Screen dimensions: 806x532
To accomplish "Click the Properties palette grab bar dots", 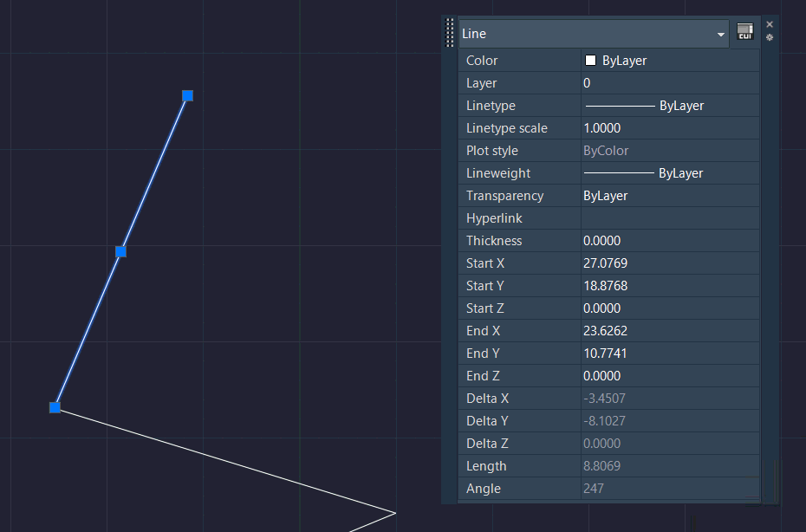I will pyautogui.click(x=449, y=33).
